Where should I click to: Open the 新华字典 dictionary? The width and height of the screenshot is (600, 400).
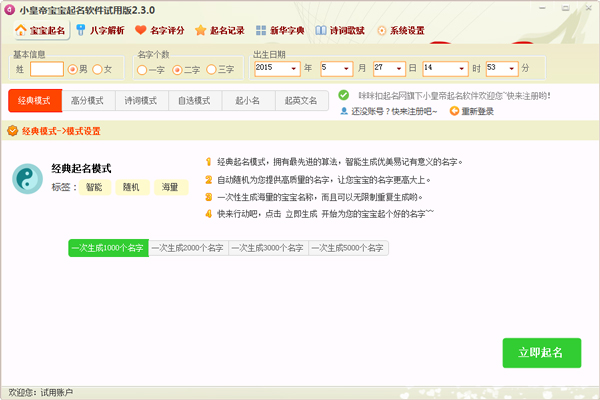click(x=280, y=30)
